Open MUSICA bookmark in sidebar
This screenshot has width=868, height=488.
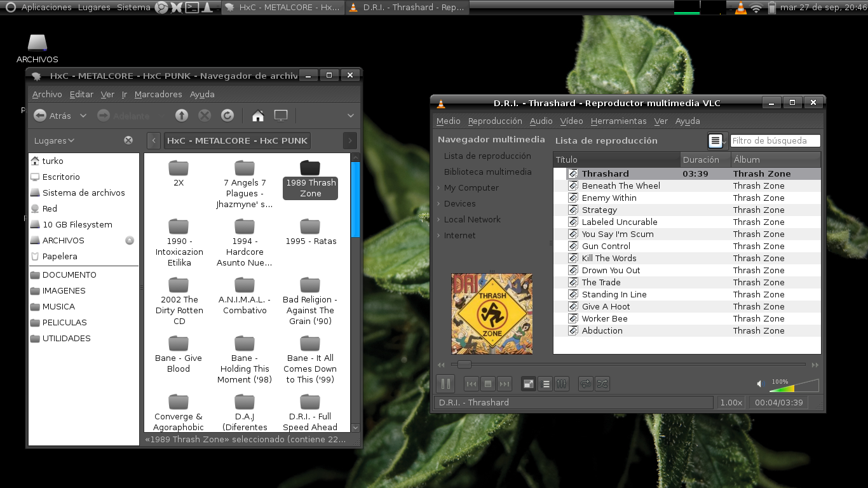click(58, 306)
